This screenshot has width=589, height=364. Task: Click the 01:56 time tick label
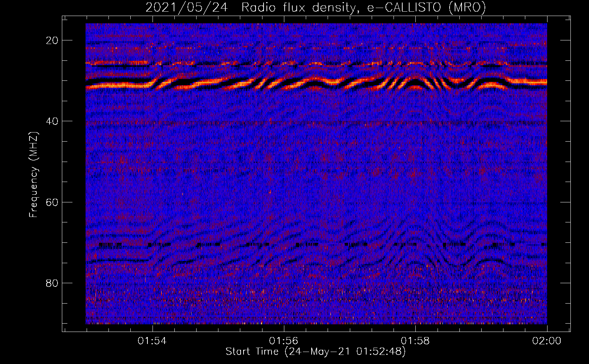[x=284, y=341]
